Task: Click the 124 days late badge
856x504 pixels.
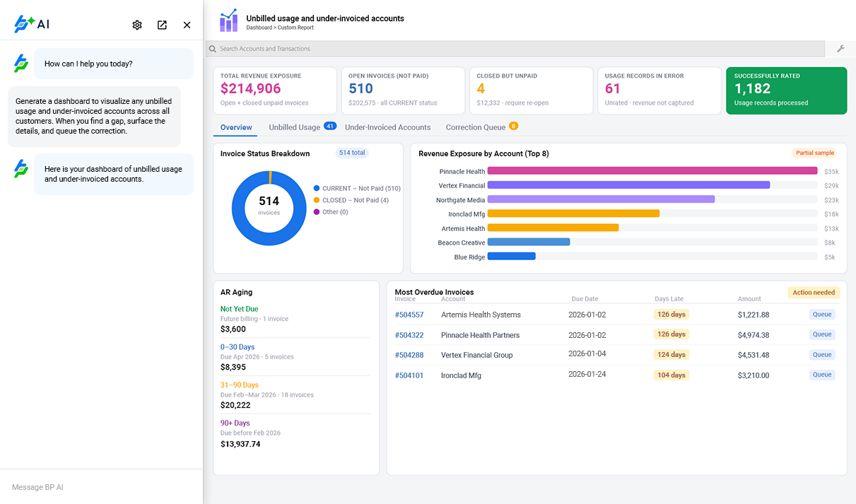Action: pos(672,355)
